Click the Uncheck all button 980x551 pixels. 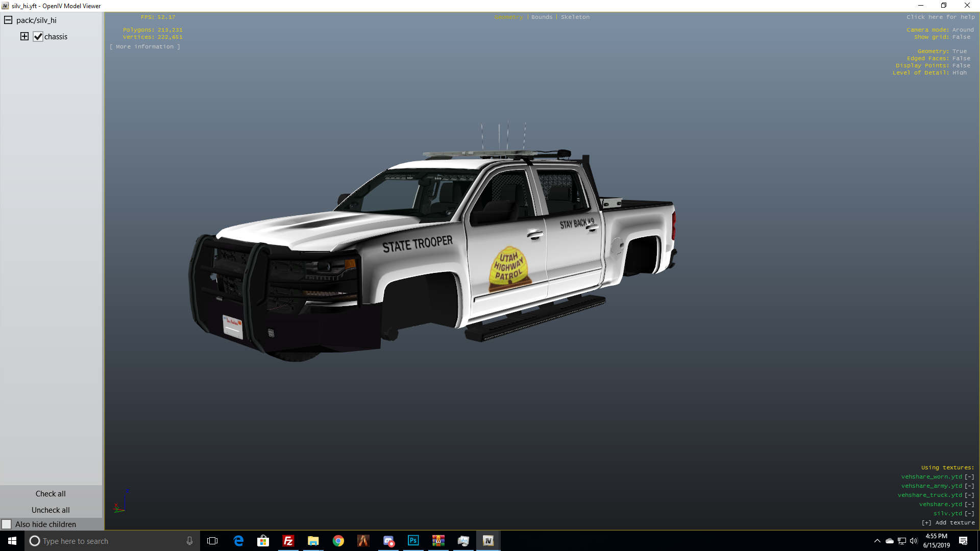pos(51,510)
